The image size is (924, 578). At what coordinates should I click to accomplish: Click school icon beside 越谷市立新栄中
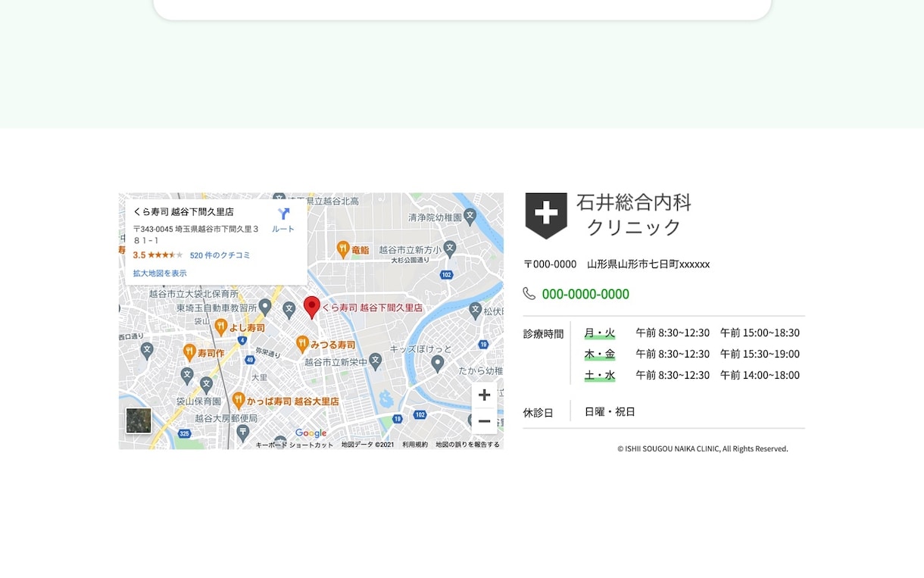tap(375, 361)
